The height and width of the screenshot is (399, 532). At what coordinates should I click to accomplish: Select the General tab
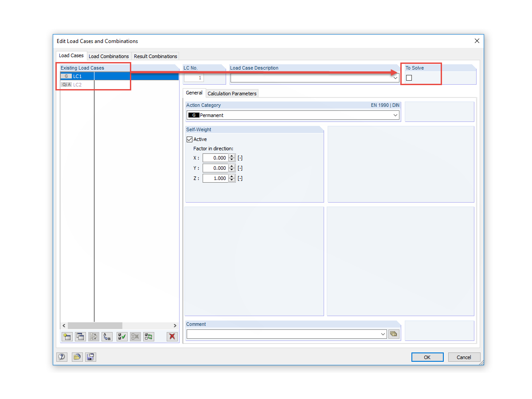(194, 93)
